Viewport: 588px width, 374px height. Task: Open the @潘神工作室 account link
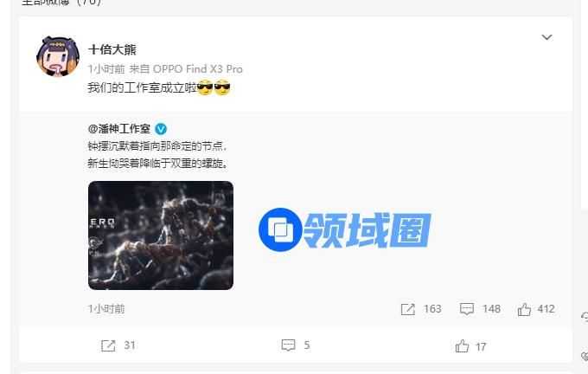click(118, 129)
